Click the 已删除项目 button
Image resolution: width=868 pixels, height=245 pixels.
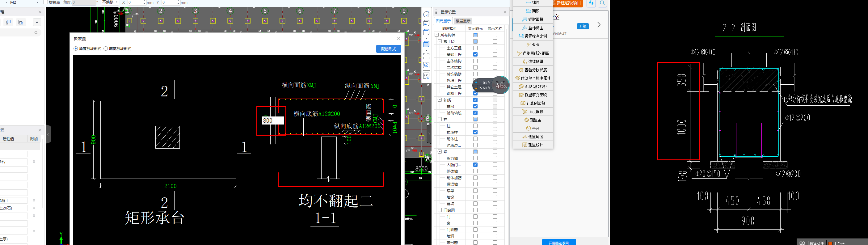coord(559,242)
